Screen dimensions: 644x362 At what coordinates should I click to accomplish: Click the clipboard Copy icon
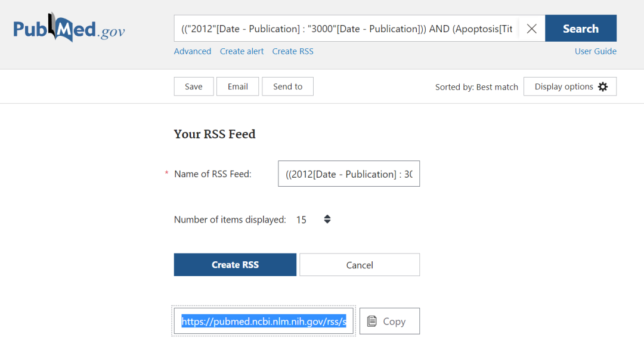coord(372,321)
